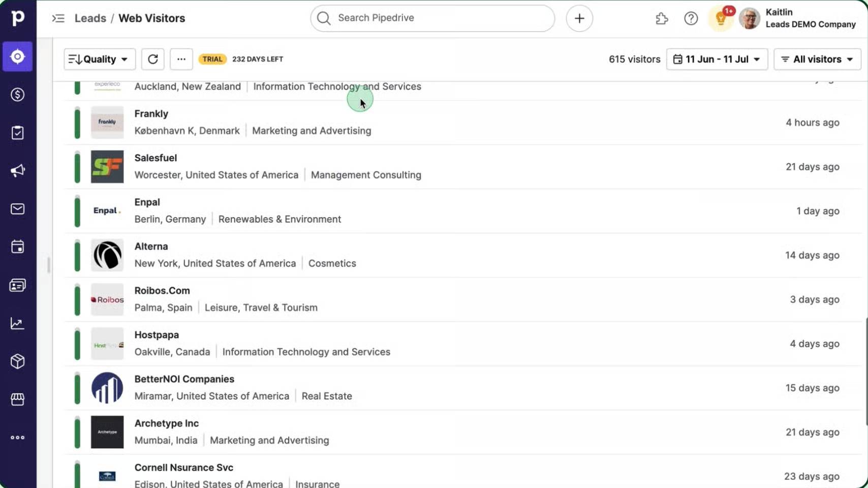
Task: Click the Hostpapa logo thumbnail
Action: click(x=107, y=344)
